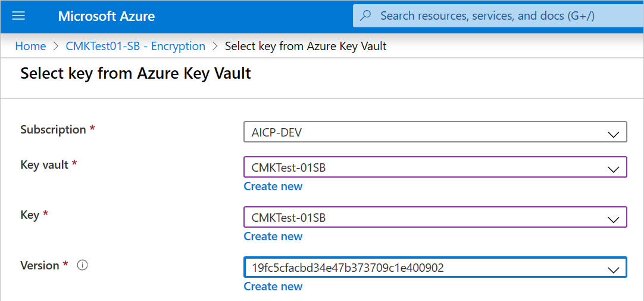
Task: Click Create new under Key
Action: [x=273, y=237]
